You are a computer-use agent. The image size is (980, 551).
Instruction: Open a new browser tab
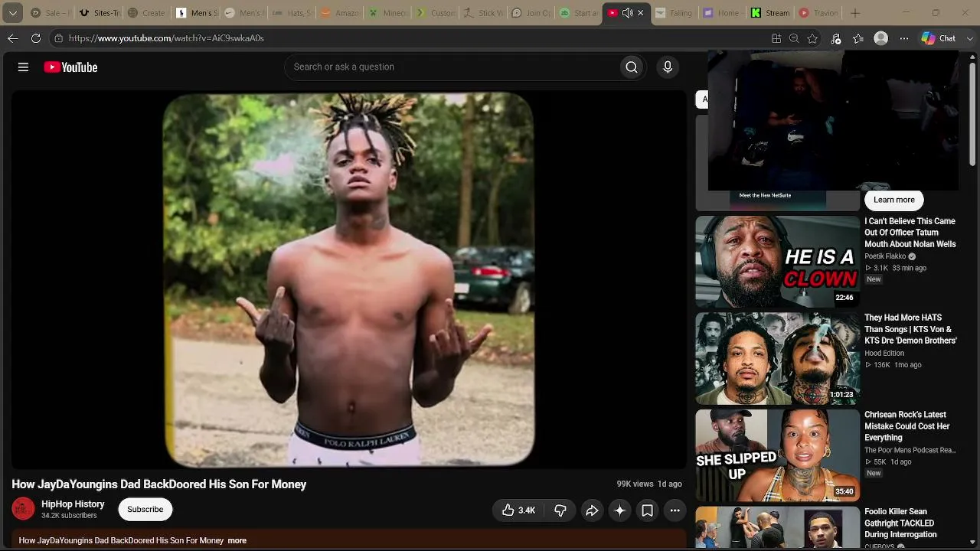[855, 13]
